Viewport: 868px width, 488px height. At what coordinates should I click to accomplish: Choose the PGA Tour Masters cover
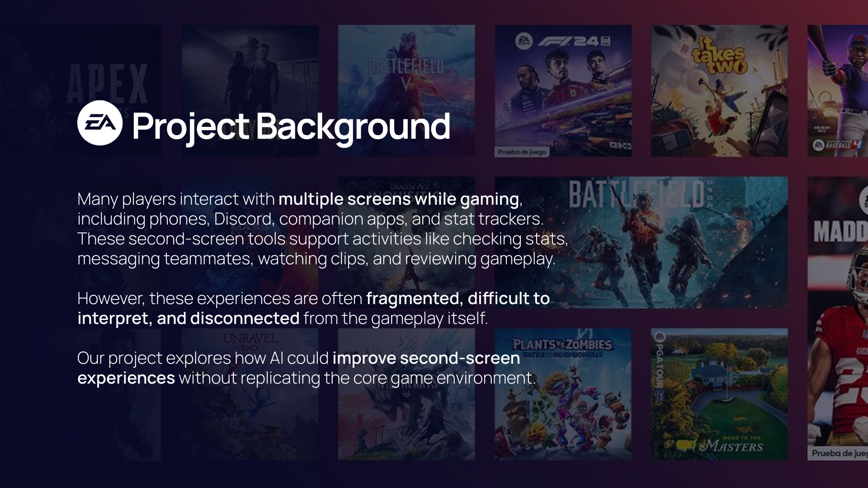coord(719,394)
